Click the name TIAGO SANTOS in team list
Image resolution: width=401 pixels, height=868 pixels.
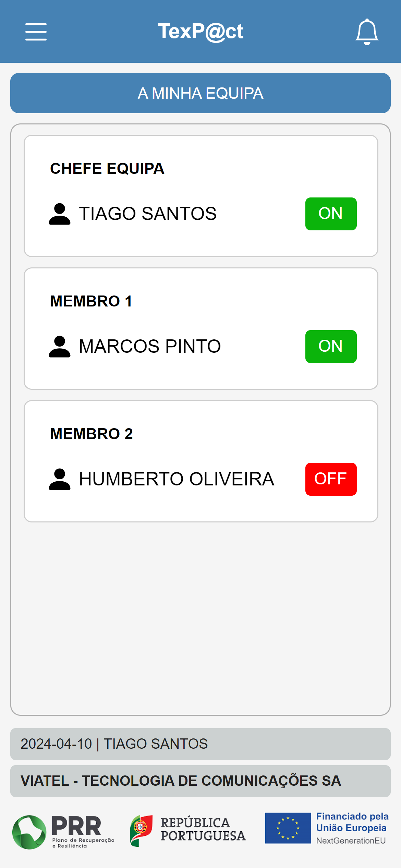148,214
